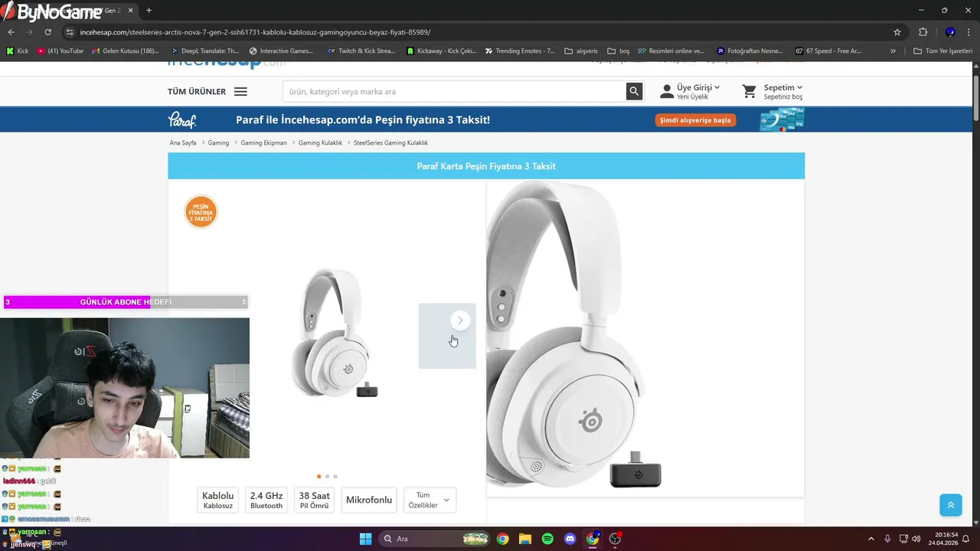Image resolution: width=980 pixels, height=551 pixels.
Task: Open the Chrome three-dot menu
Action: 969,32
